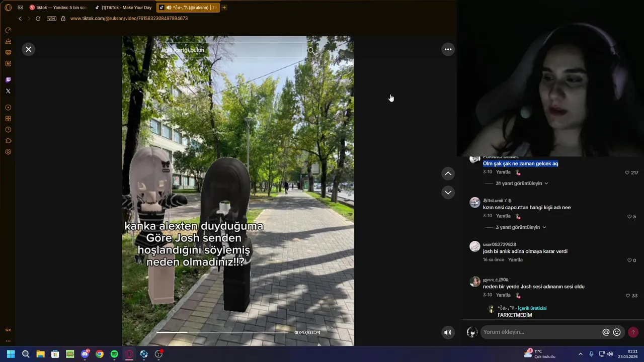
Task: Expand '3 yanıt görüntüleyin' replies
Action: click(521, 227)
